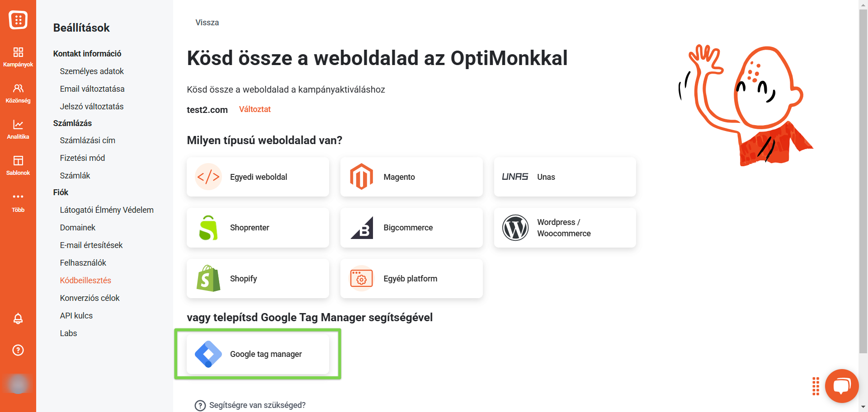Expand the Több three-dots menu
868x412 pixels.
tap(18, 201)
